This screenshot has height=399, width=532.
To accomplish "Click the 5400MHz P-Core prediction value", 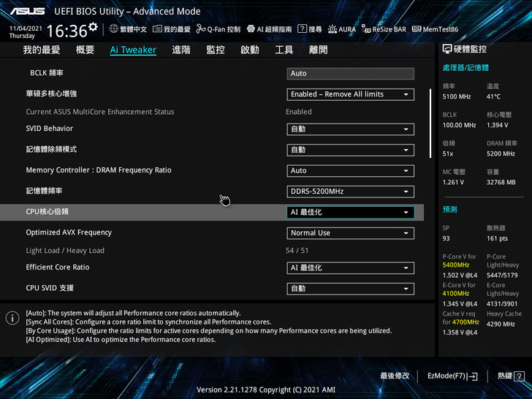I will tap(456, 265).
